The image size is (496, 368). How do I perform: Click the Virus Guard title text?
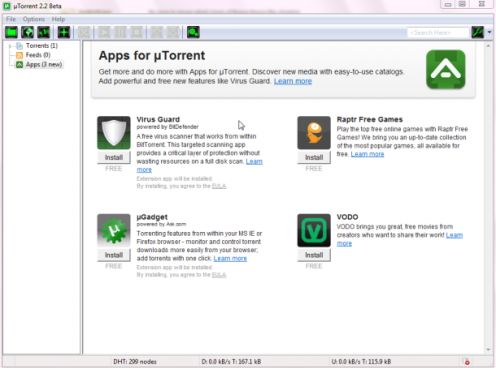[158, 119]
